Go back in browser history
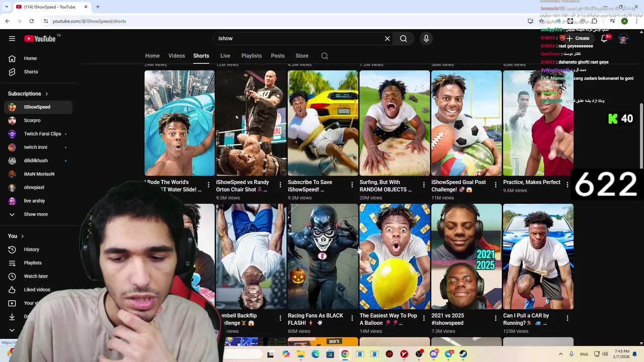 click(7, 21)
